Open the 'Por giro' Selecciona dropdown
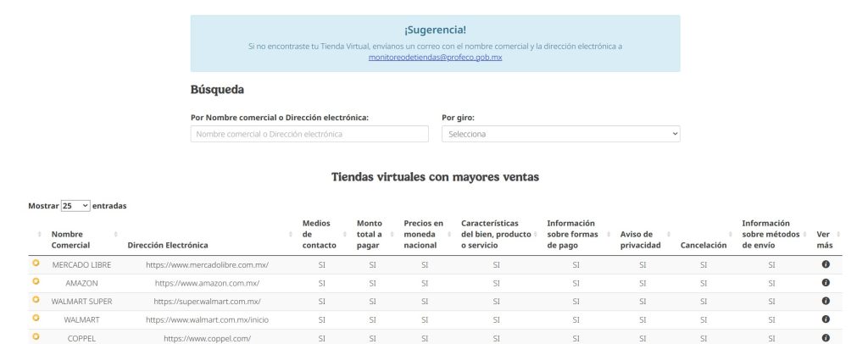The height and width of the screenshot is (344, 868). coord(561,134)
